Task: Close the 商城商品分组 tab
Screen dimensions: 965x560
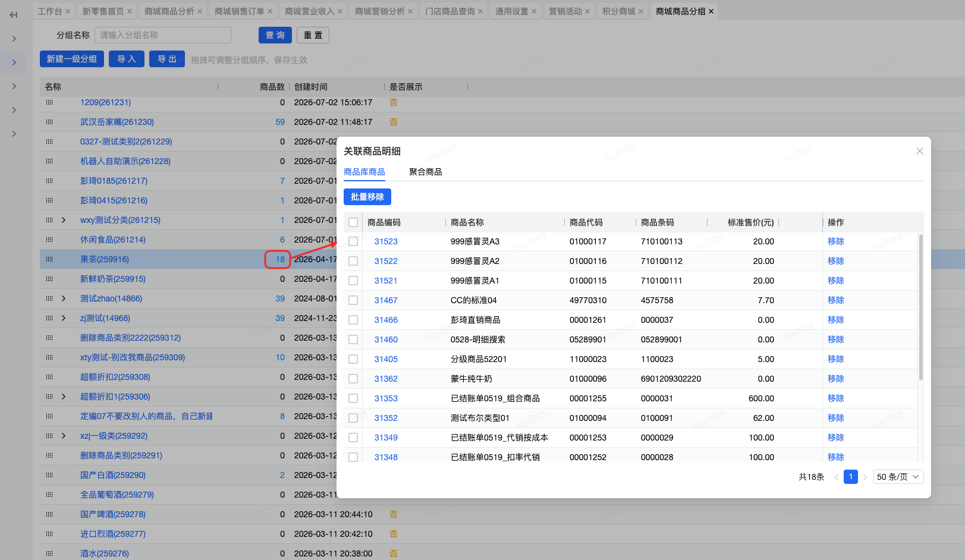Action: 711,11
